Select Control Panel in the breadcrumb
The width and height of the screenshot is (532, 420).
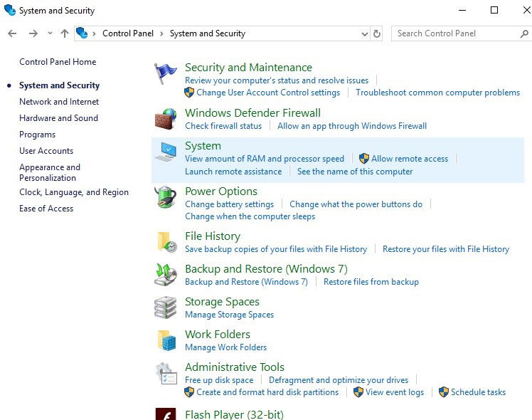point(128,33)
